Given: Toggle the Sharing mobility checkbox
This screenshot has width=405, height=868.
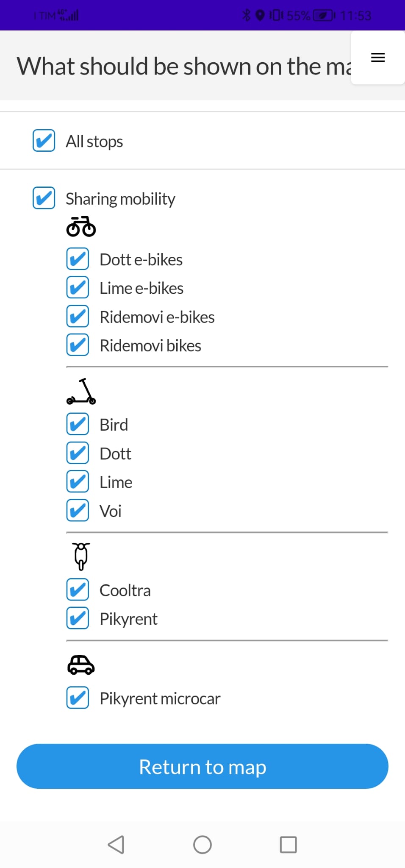Looking at the screenshot, I should tap(44, 198).
